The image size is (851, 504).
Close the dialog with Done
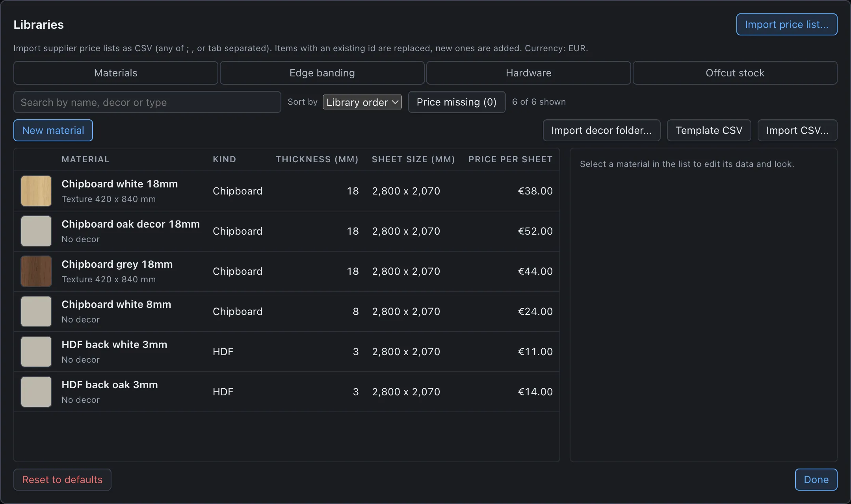tap(816, 480)
